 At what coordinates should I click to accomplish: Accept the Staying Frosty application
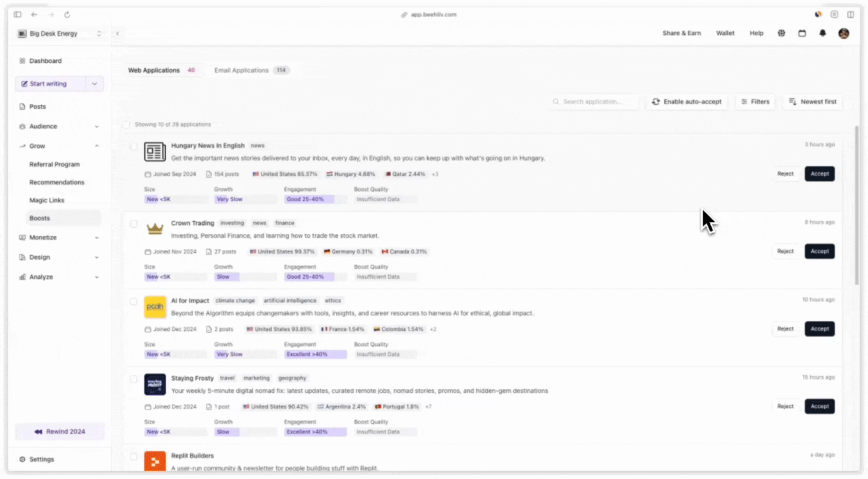click(819, 406)
